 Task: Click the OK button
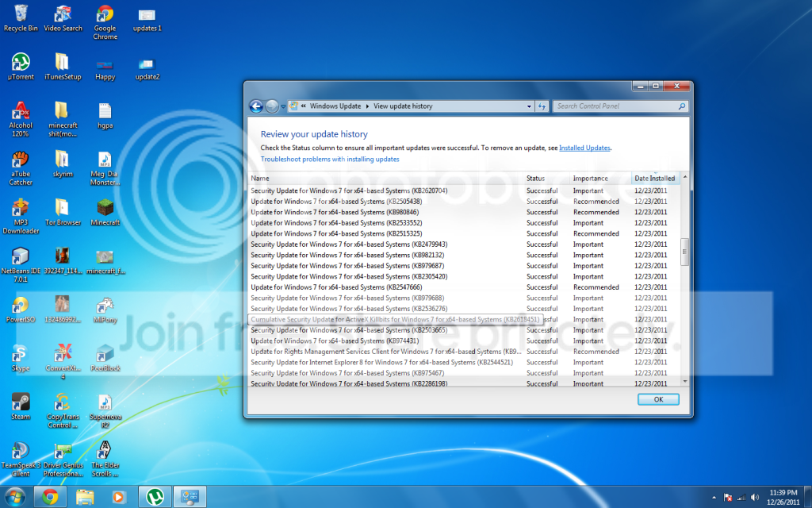(x=658, y=399)
